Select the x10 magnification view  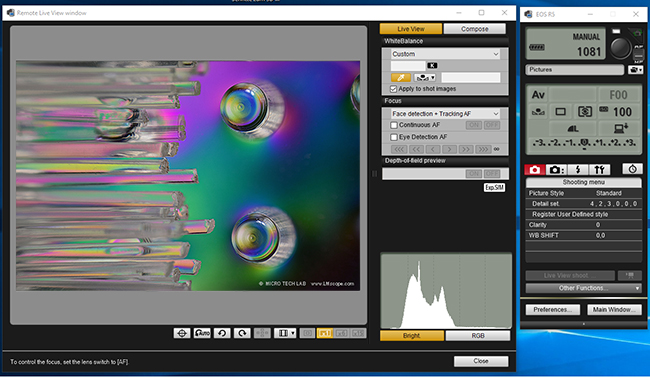(358, 333)
